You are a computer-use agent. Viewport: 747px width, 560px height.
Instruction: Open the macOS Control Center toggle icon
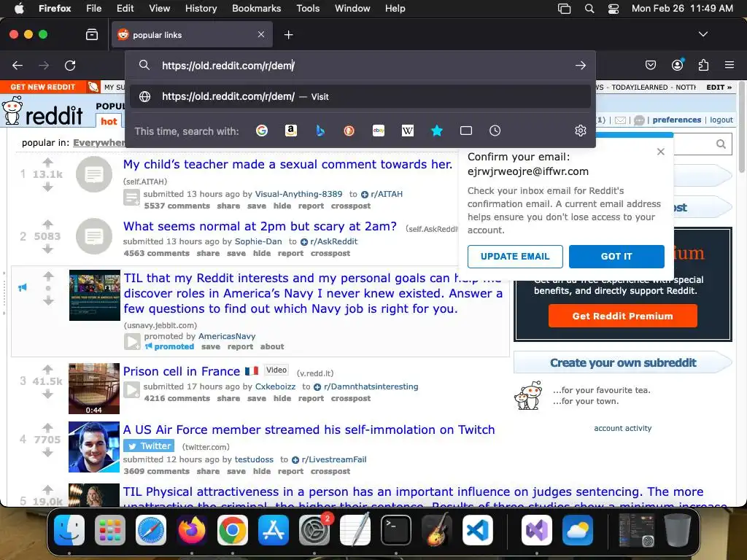(614, 9)
